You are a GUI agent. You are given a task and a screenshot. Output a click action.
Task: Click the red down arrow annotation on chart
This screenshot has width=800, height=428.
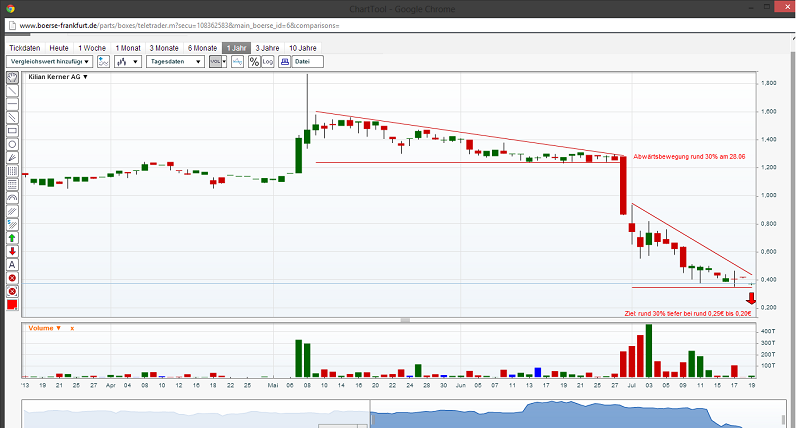click(x=751, y=299)
